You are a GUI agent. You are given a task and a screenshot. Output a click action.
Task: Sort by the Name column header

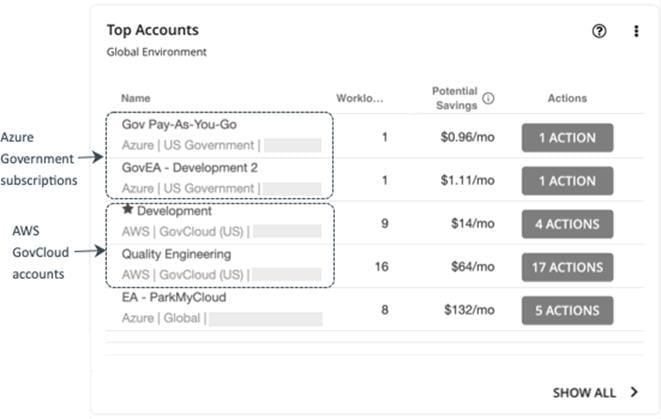coord(136,98)
